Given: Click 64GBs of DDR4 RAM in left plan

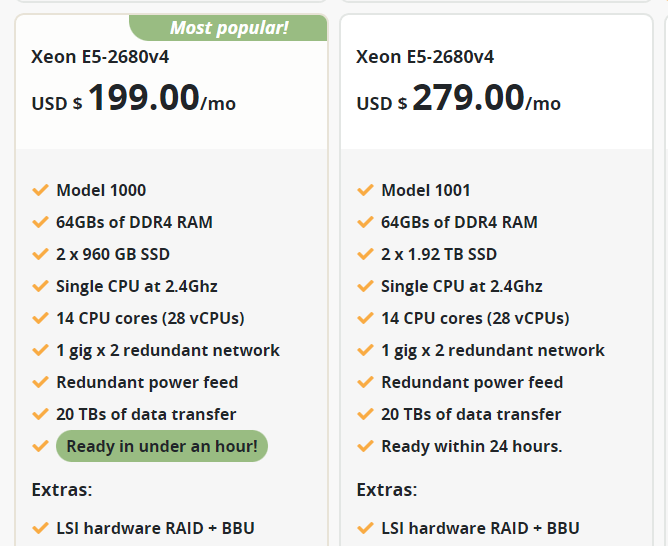Looking at the screenshot, I should coord(134,222).
